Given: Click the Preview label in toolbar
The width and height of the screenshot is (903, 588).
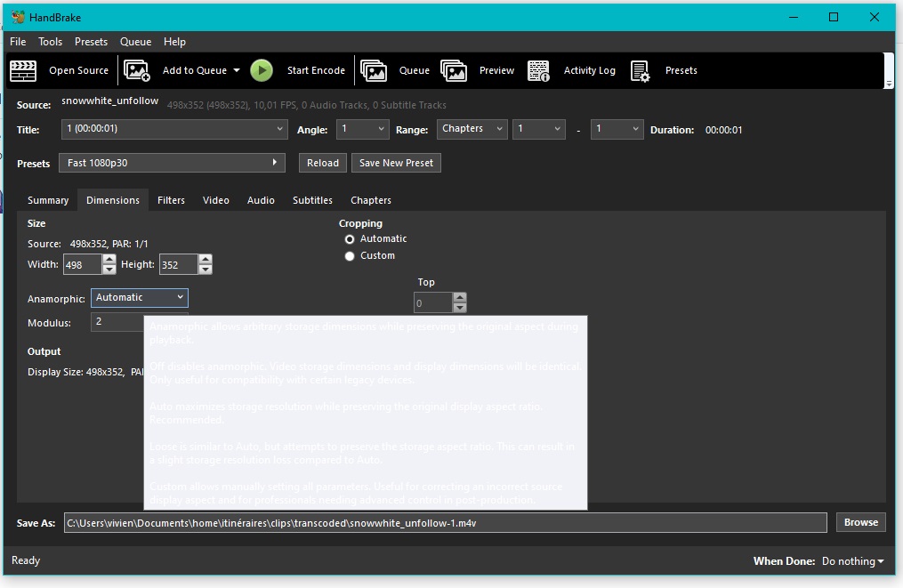Looking at the screenshot, I should [497, 70].
